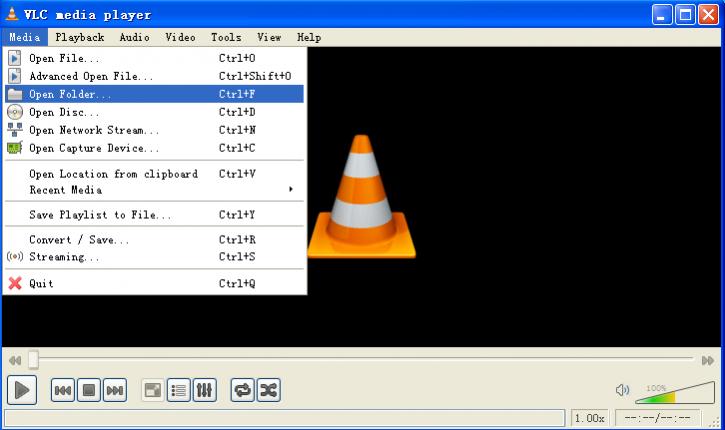The image size is (725, 430).
Task: Click the Play button
Action: (x=22, y=390)
